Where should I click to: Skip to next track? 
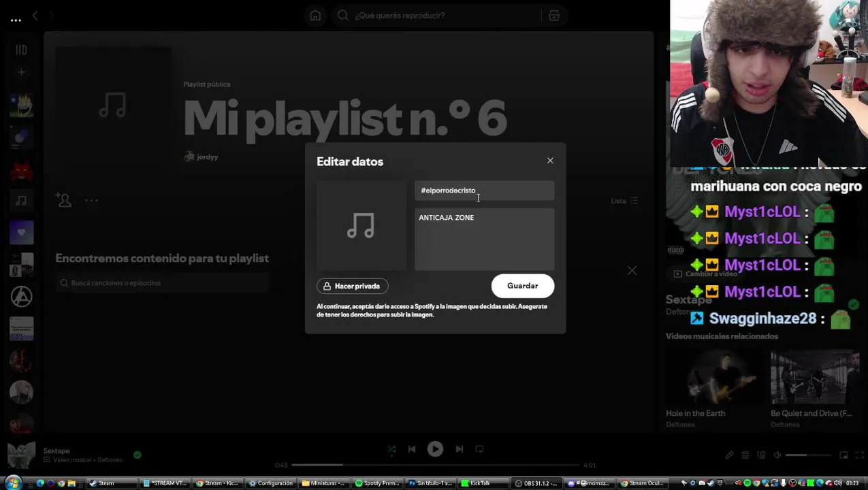click(459, 449)
